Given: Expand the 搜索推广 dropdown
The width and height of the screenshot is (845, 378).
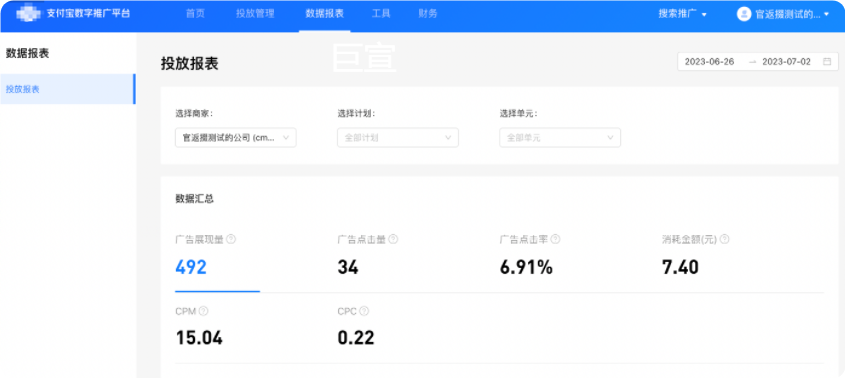Looking at the screenshot, I should point(682,15).
